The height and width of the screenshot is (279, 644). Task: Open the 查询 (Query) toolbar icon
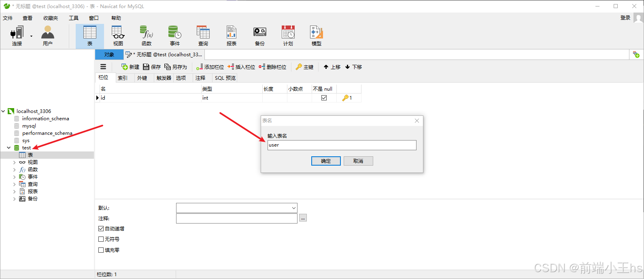pos(203,36)
